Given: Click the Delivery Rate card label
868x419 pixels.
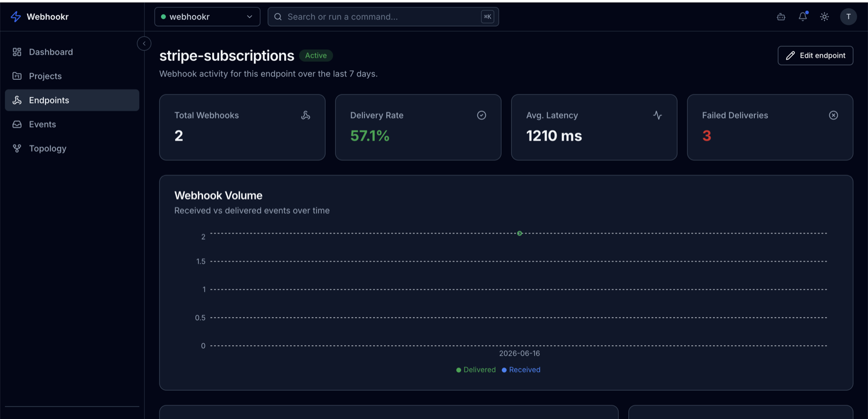Looking at the screenshot, I should click(377, 116).
